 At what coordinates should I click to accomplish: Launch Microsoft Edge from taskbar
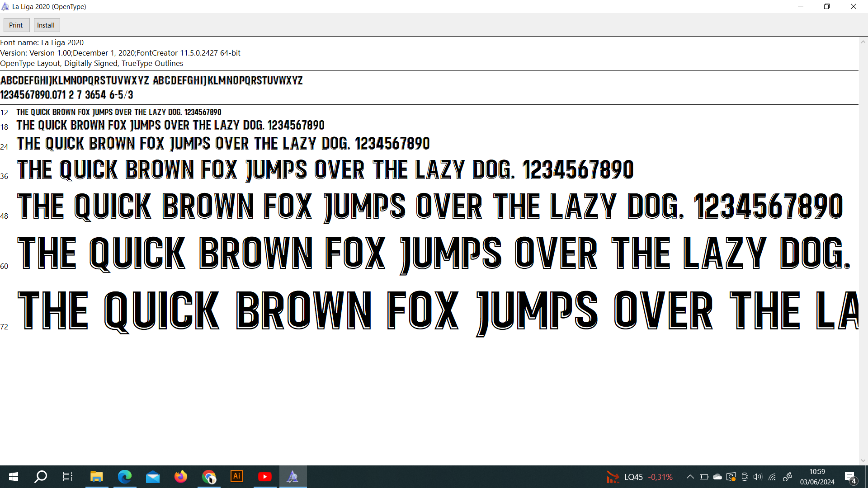coord(124,477)
